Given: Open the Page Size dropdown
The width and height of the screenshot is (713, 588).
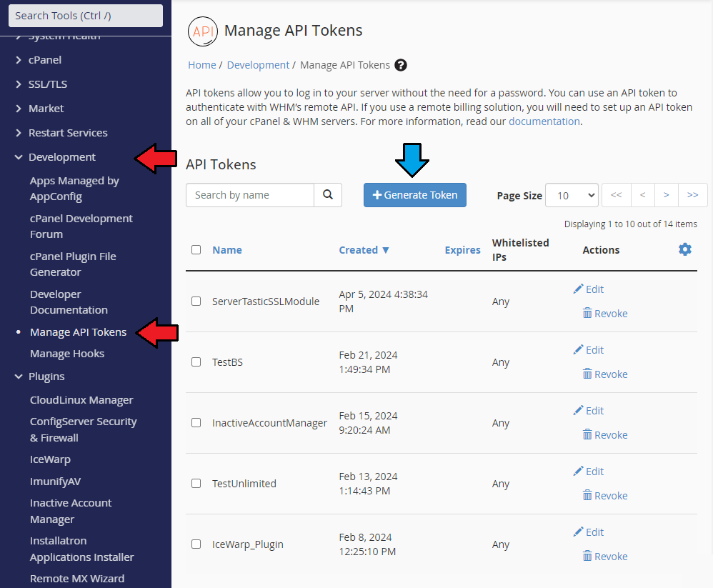Looking at the screenshot, I should click(572, 195).
